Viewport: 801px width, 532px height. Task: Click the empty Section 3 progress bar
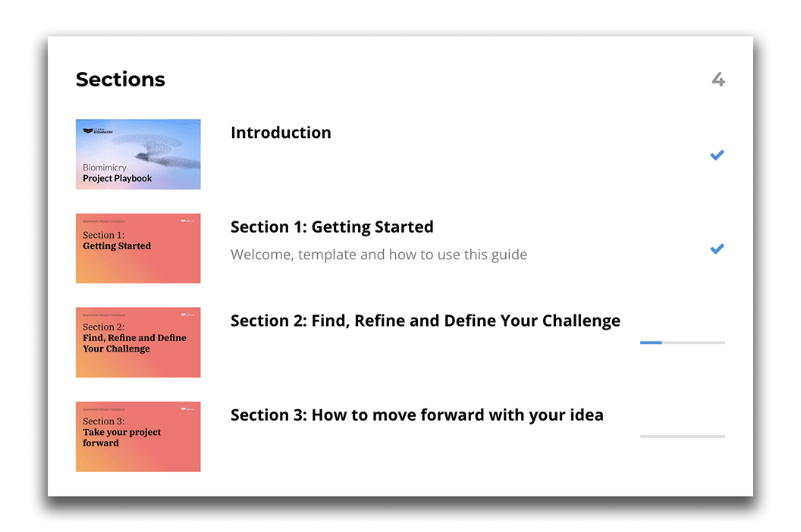pos(683,437)
